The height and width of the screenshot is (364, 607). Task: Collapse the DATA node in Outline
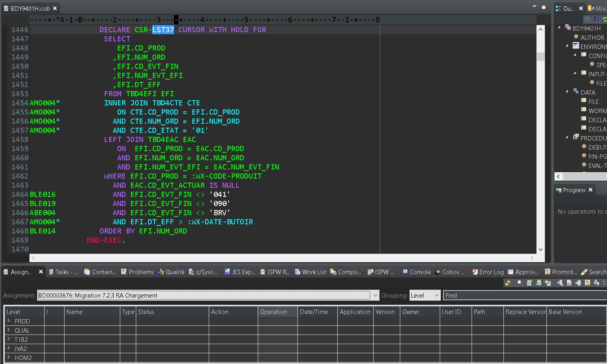pos(567,91)
